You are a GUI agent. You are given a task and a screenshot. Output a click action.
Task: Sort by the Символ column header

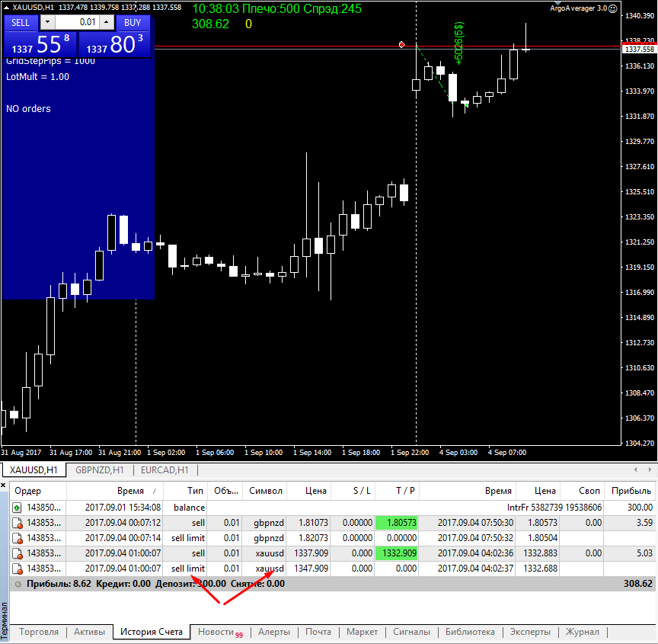[265, 491]
